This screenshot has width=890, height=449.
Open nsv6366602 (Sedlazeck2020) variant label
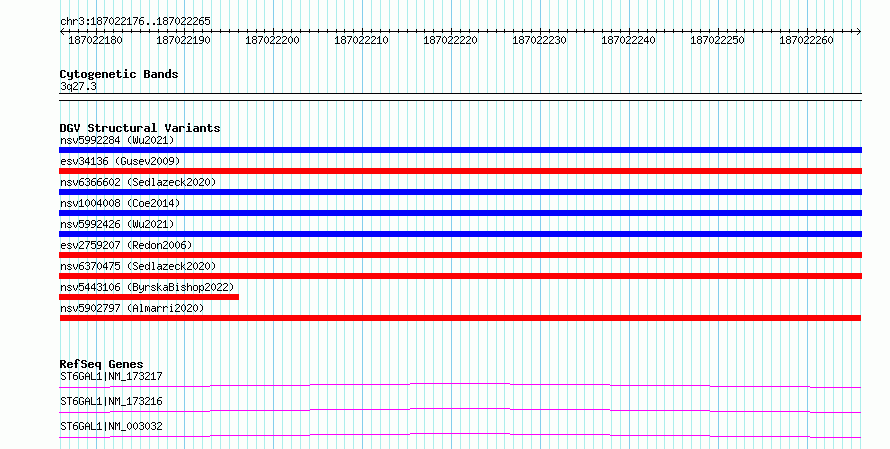138,182
